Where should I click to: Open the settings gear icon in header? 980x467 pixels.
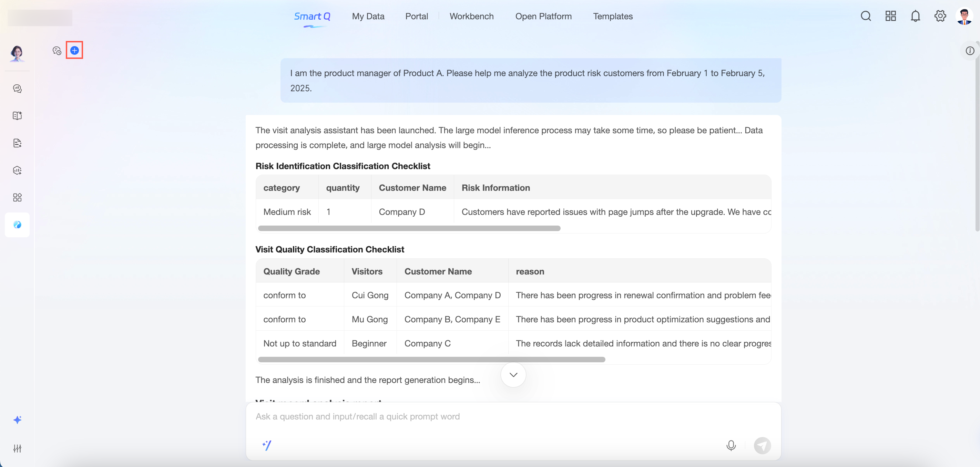[x=940, y=16]
